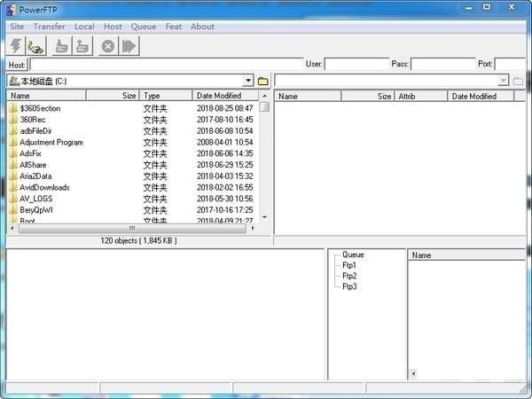Focus the Pass input field
Viewport: 532px width, 399px height.
443,64
